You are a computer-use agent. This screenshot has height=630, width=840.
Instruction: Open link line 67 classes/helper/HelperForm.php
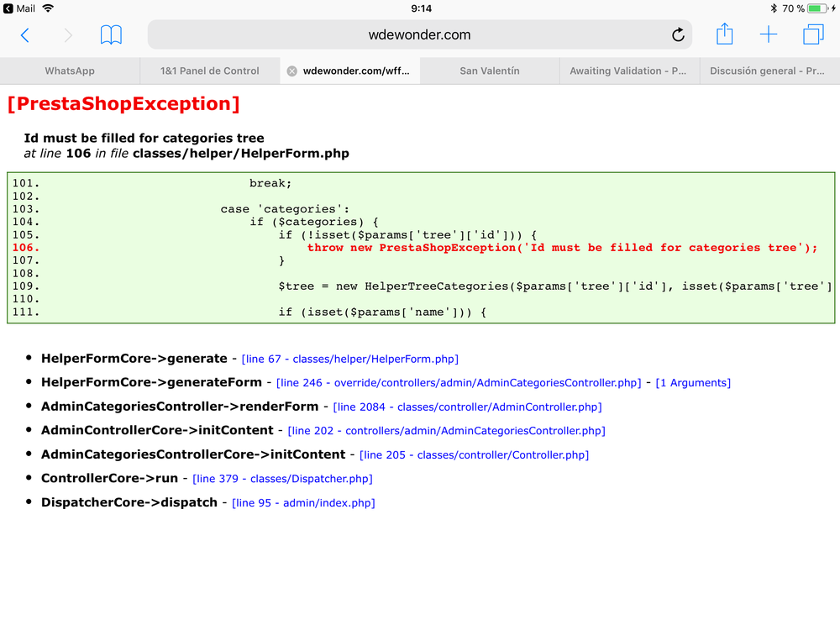tap(349, 359)
